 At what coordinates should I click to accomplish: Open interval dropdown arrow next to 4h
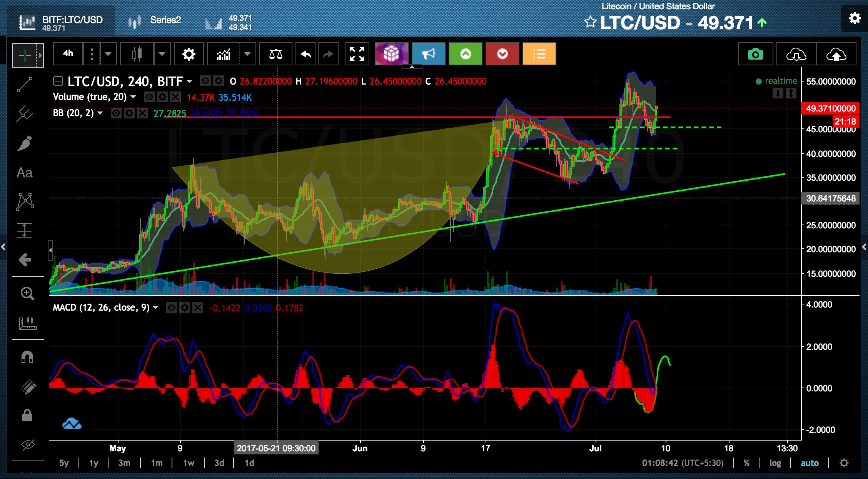pos(108,54)
